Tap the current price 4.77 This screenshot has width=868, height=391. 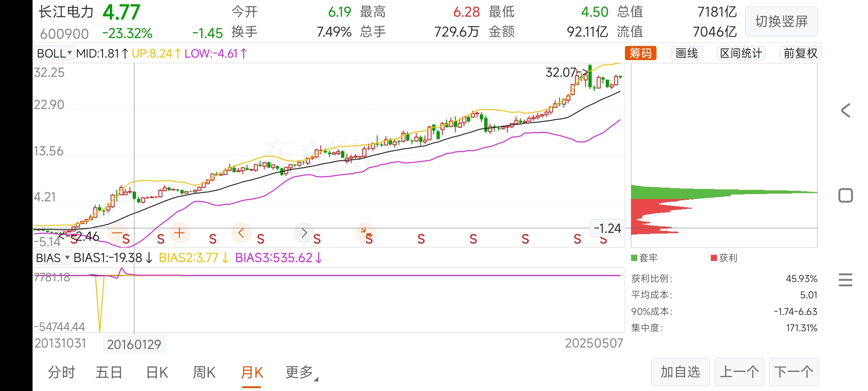click(x=121, y=12)
